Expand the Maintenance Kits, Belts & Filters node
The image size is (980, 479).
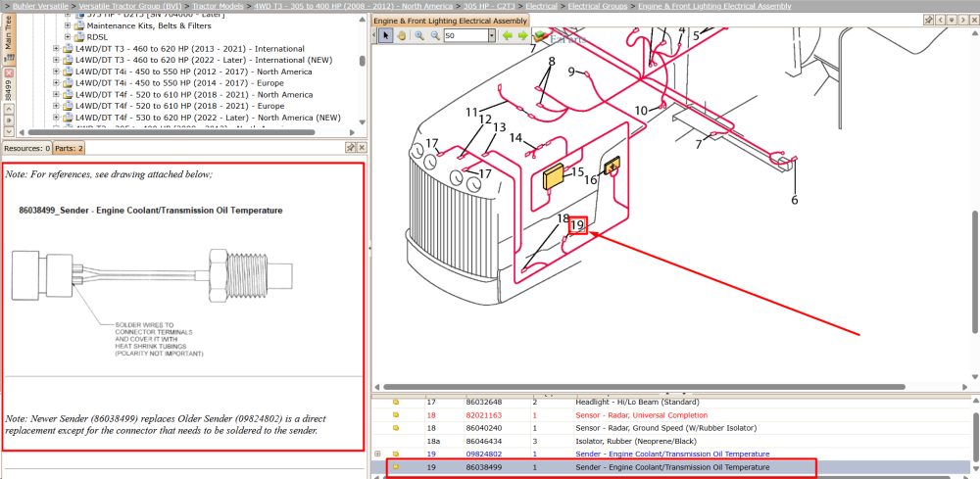pos(69,25)
